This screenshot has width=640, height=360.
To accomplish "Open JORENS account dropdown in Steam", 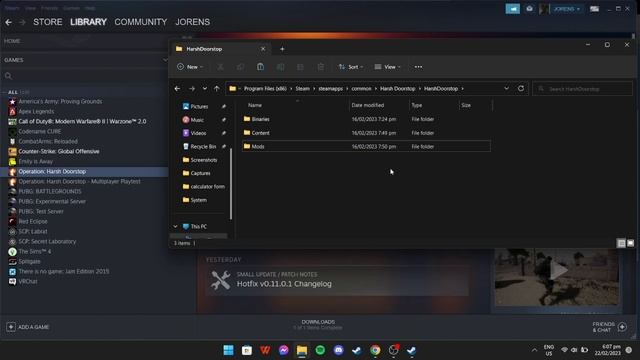I will [567, 9].
